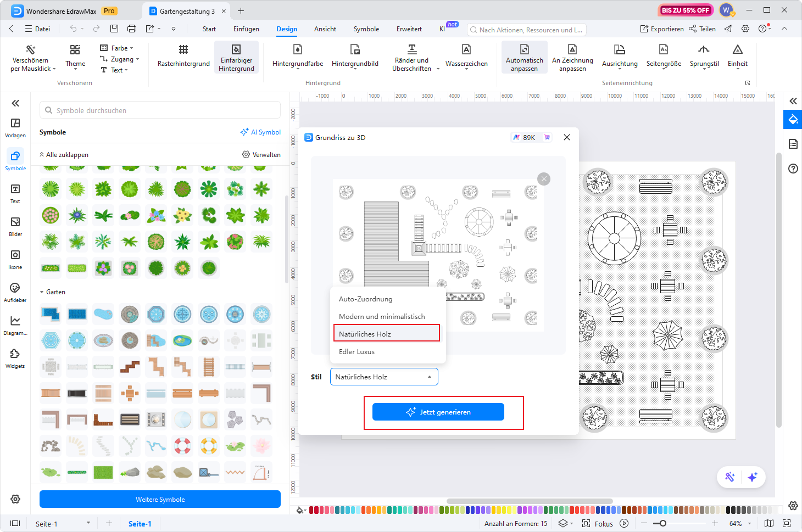
Task: Click the Weitere Symbole button
Action: point(160,500)
